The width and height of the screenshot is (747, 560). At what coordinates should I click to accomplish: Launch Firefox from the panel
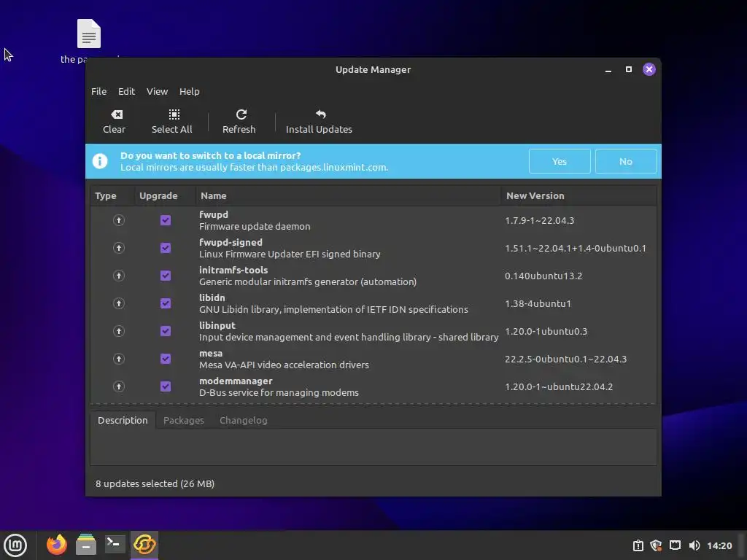(57, 544)
